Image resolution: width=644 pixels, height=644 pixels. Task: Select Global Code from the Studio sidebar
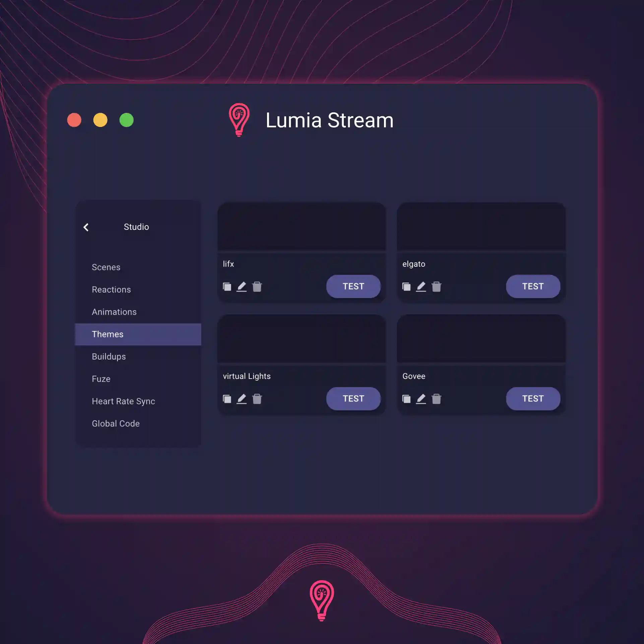tap(116, 424)
